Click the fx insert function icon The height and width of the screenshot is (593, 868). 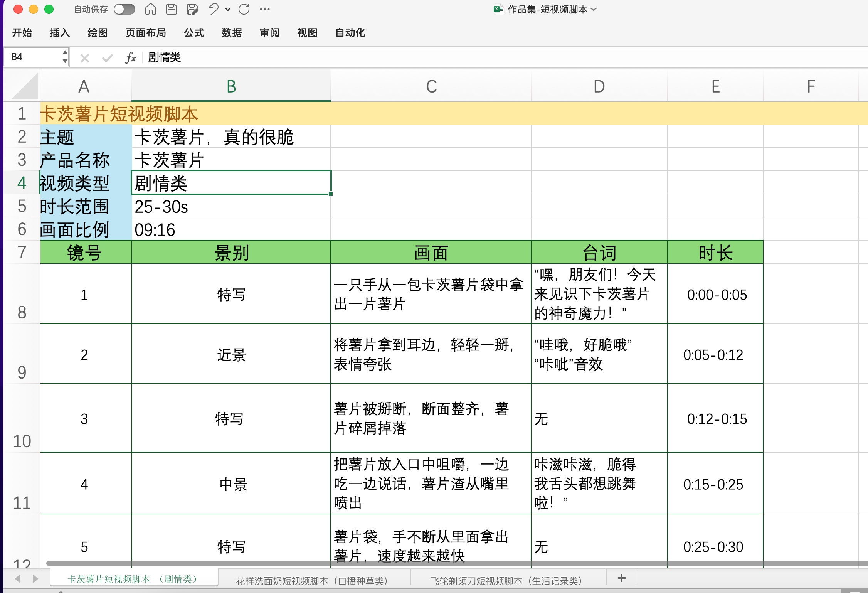131,58
